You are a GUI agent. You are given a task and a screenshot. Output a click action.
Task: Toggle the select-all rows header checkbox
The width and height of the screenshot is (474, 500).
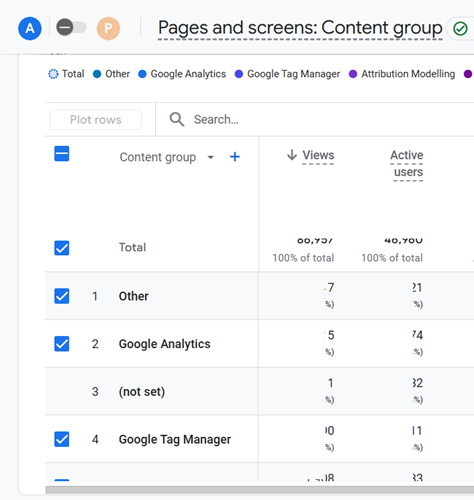click(62, 154)
